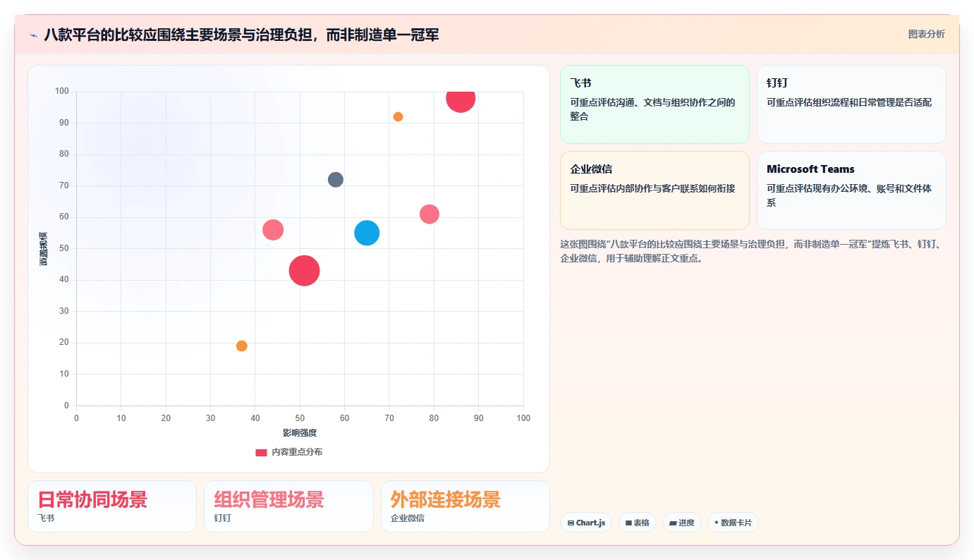Click the large red bubble near x-axis 51

(305, 271)
